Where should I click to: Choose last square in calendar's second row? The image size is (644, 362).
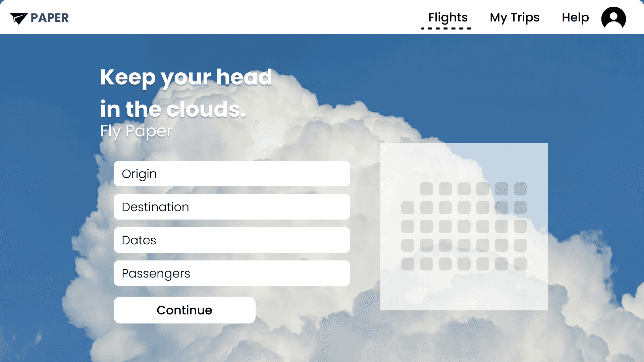(520, 208)
